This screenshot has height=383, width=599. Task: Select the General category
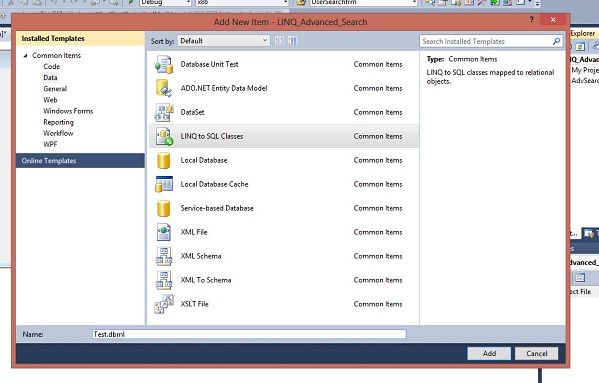point(55,89)
